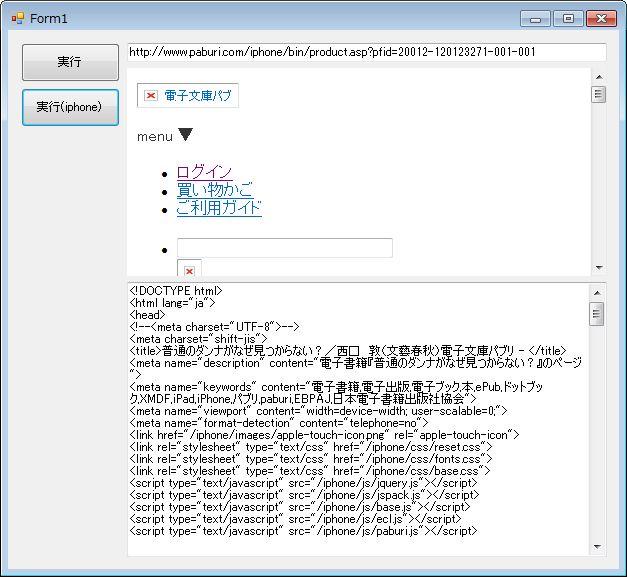Click into the URL address text field

coord(366,52)
